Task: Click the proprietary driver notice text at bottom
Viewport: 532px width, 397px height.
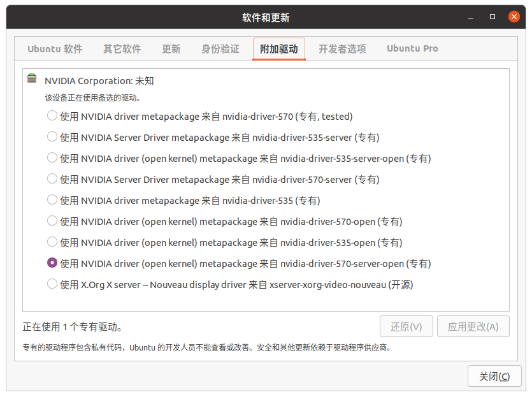Action: tap(207, 347)
